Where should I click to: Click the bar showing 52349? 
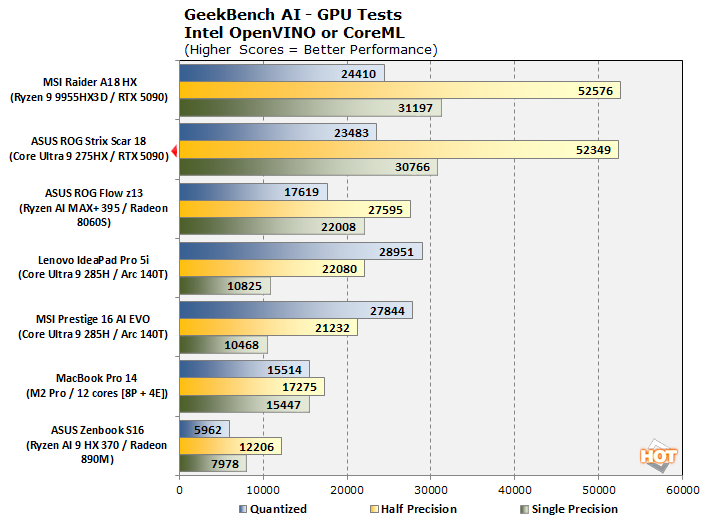[x=399, y=149]
